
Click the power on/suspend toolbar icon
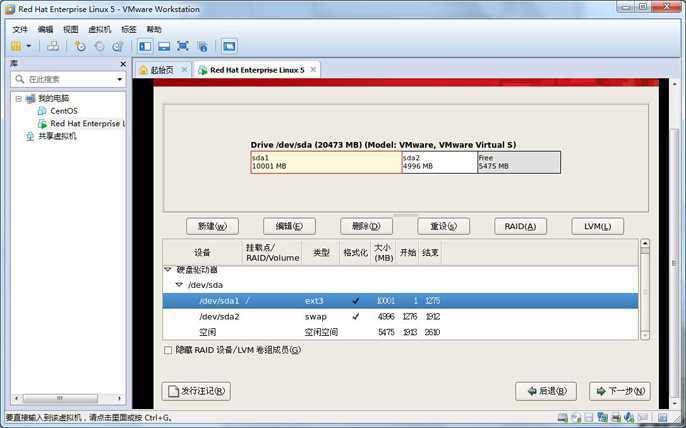click(16, 46)
